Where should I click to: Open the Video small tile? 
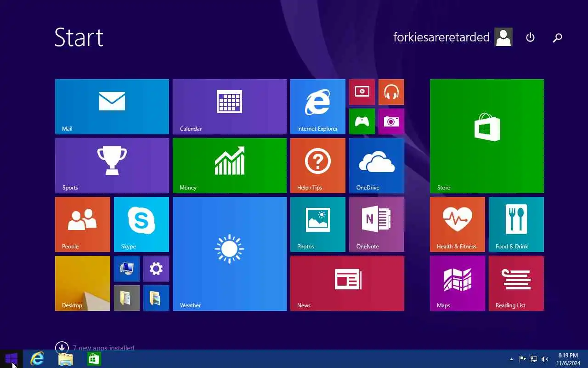click(x=362, y=92)
